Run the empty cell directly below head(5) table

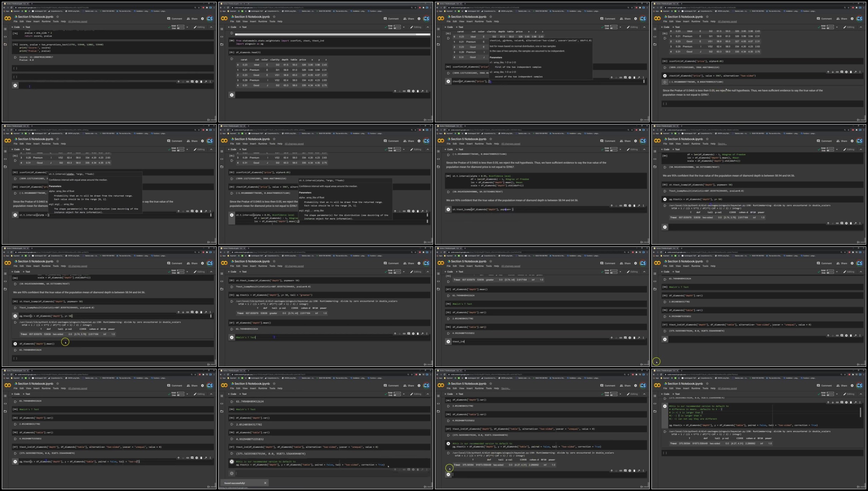tap(232, 95)
